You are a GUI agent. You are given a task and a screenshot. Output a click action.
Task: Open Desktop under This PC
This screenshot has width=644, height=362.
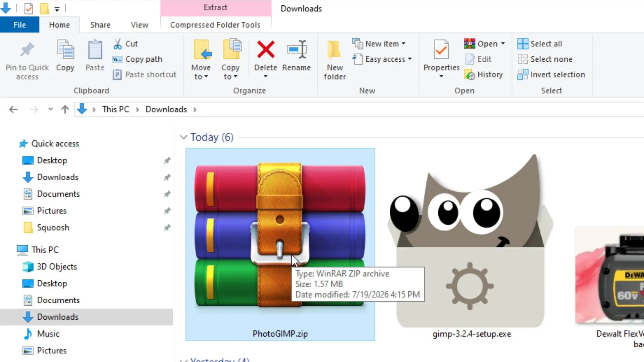52,284
